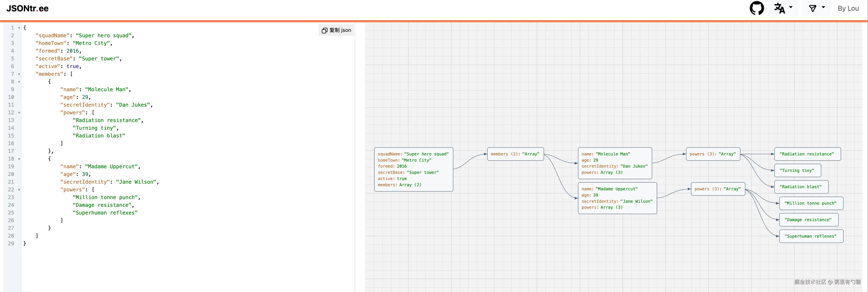Collapse the root object on line 1
This screenshot has height=292, width=868.
(x=19, y=28)
